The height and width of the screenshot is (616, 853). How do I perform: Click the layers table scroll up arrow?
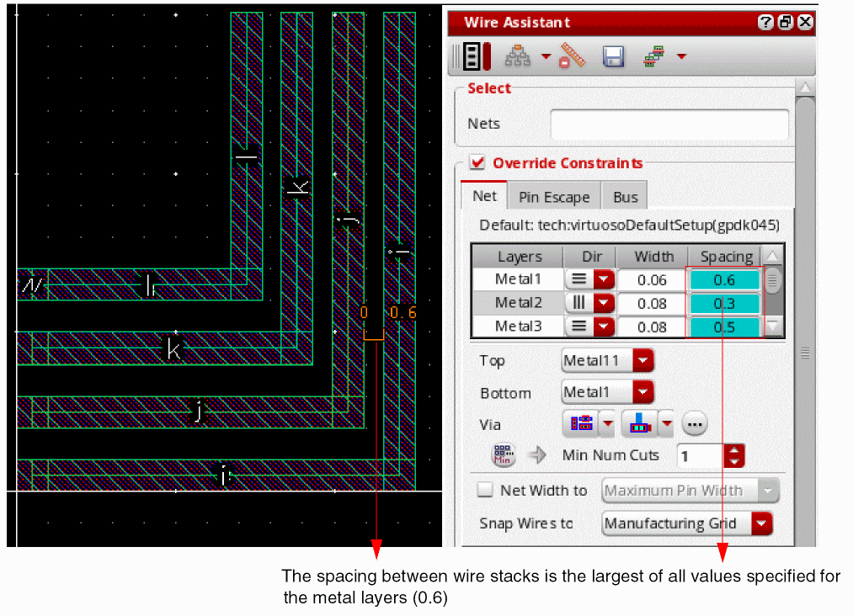[x=772, y=256]
